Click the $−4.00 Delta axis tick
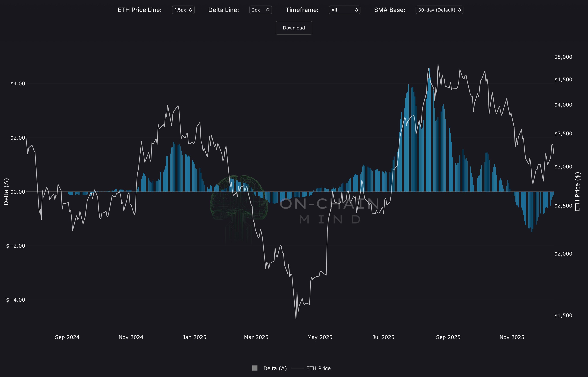The width and height of the screenshot is (588, 377). click(x=16, y=300)
